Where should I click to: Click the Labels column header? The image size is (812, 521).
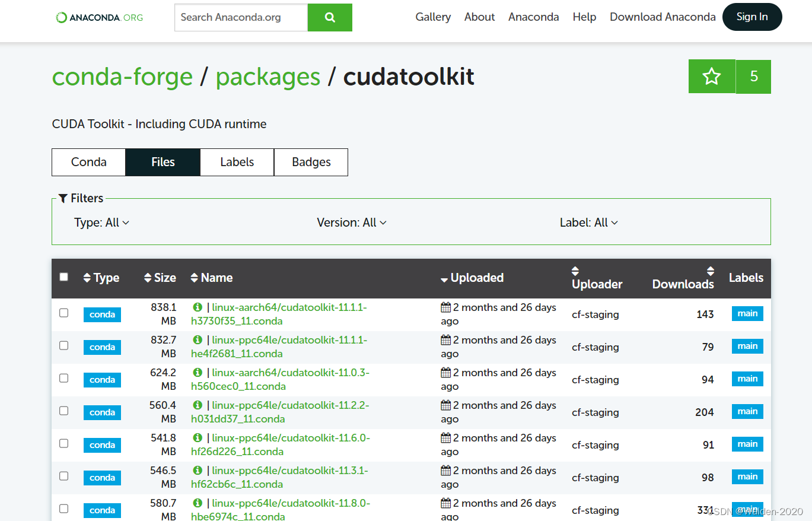(x=746, y=278)
